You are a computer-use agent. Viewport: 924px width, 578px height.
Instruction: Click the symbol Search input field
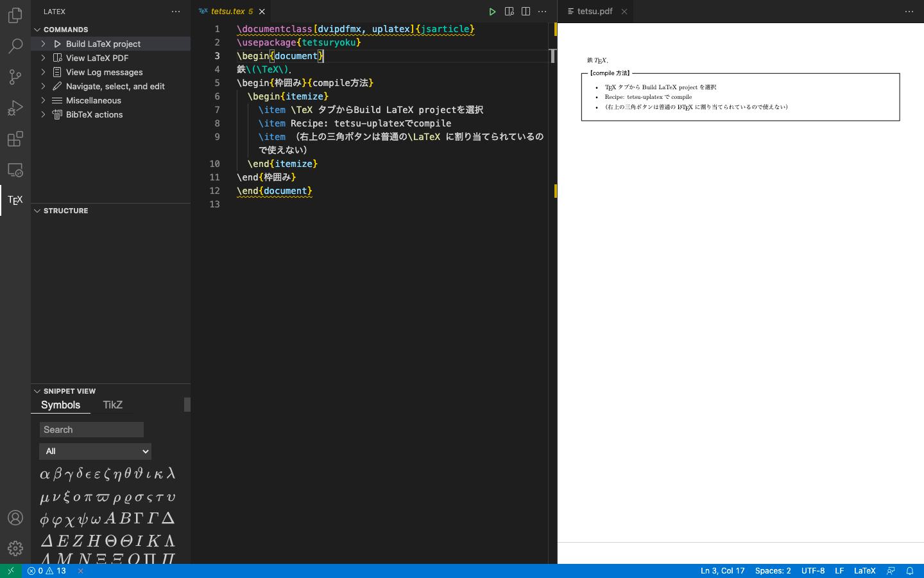tap(92, 430)
